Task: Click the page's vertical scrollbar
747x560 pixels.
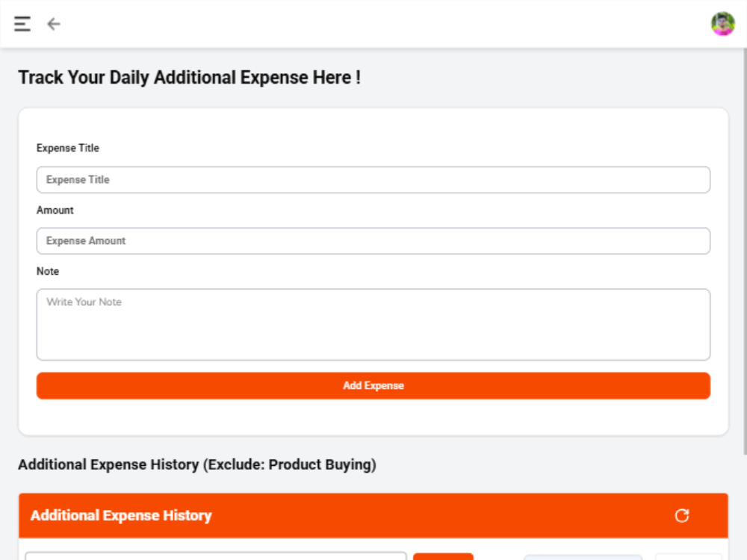Action: (x=745, y=252)
